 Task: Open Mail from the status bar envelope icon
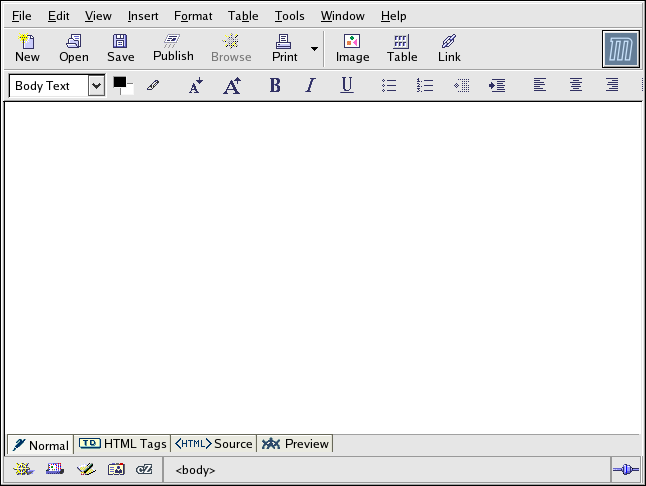click(x=55, y=469)
